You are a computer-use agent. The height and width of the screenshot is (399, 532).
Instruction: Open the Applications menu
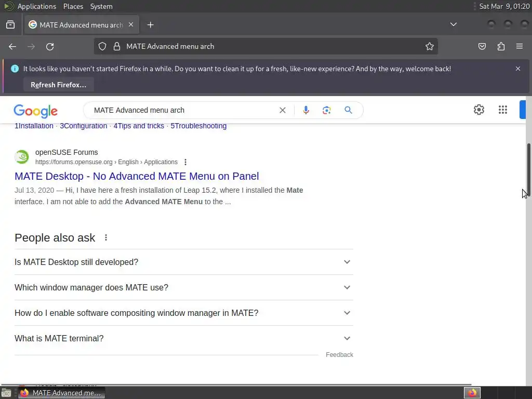(x=37, y=6)
